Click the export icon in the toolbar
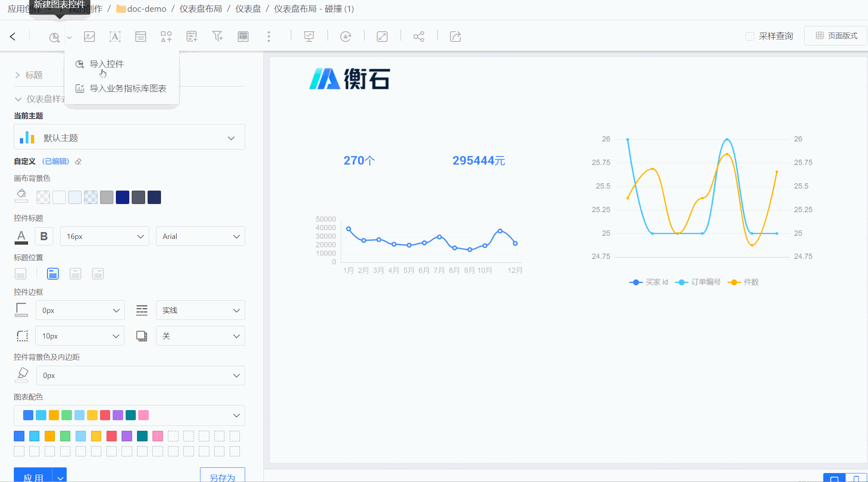 455,37
